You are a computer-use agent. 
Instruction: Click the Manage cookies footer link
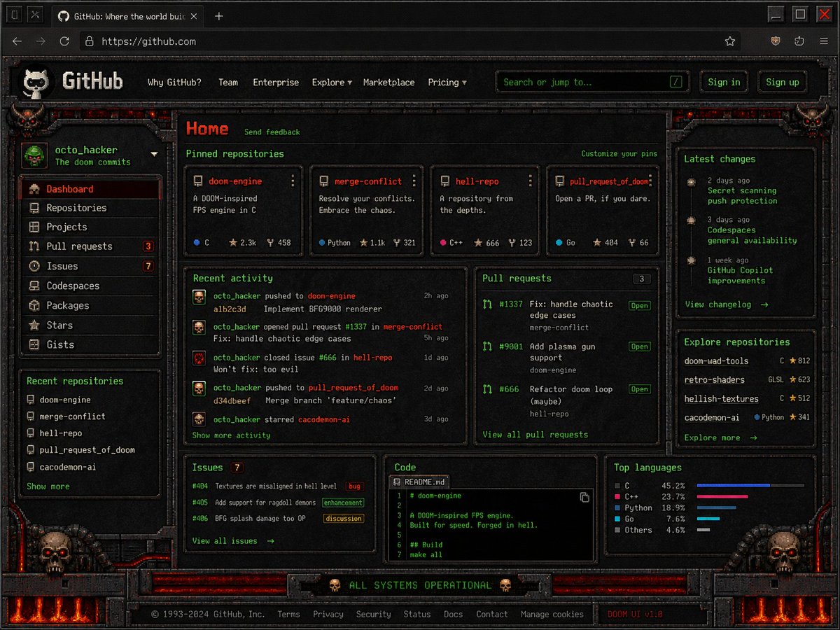click(552, 615)
